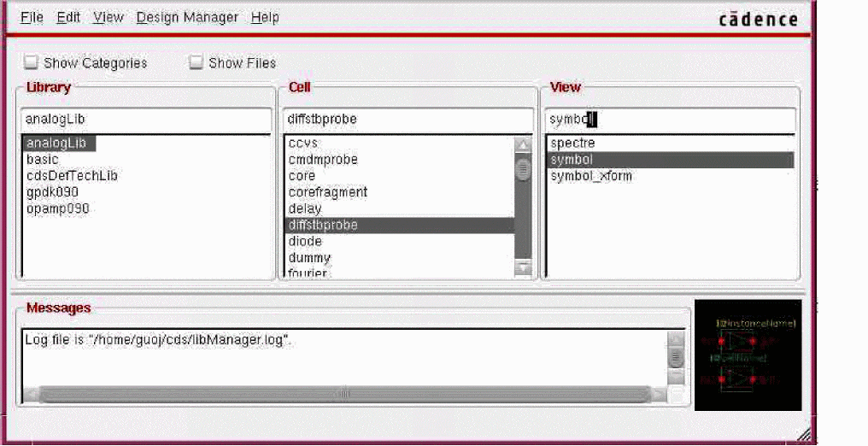Enable the Show Categories checkbox
The height and width of the screenshot is (446, 868).
point(31,62)
